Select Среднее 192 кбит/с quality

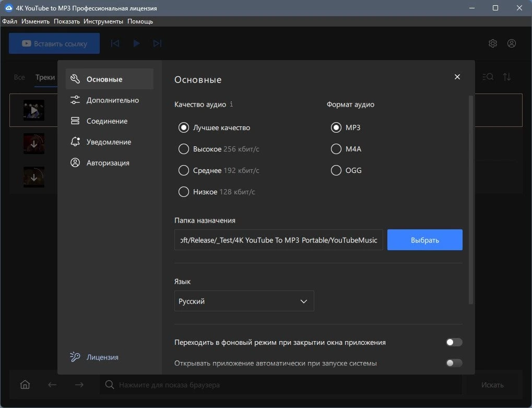tap(219, 170)
